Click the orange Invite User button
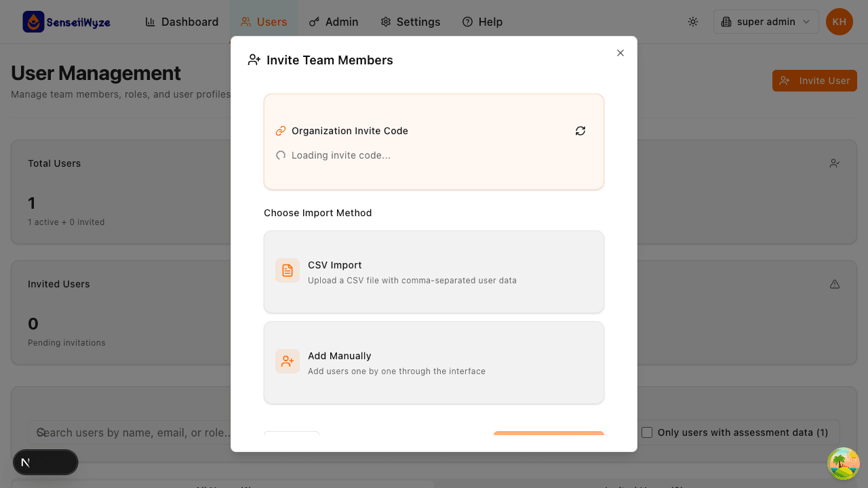The width and height of the screenshot is (868, 488). 814,80
